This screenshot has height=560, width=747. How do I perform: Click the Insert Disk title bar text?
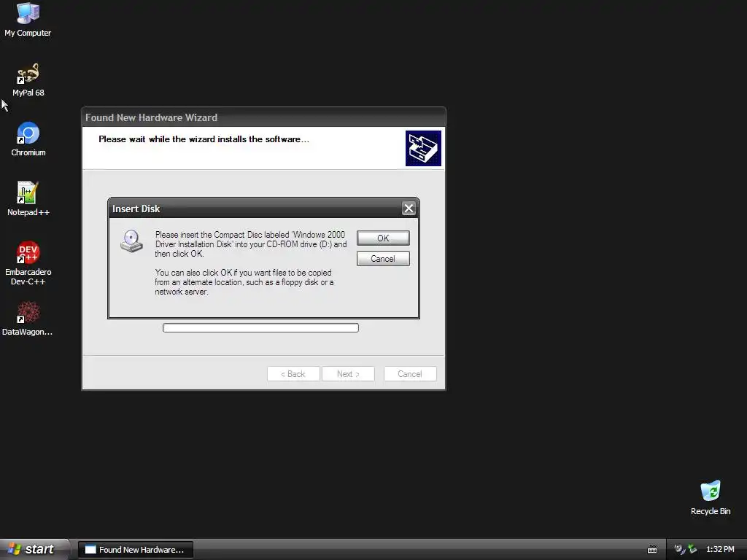(136, 209)
